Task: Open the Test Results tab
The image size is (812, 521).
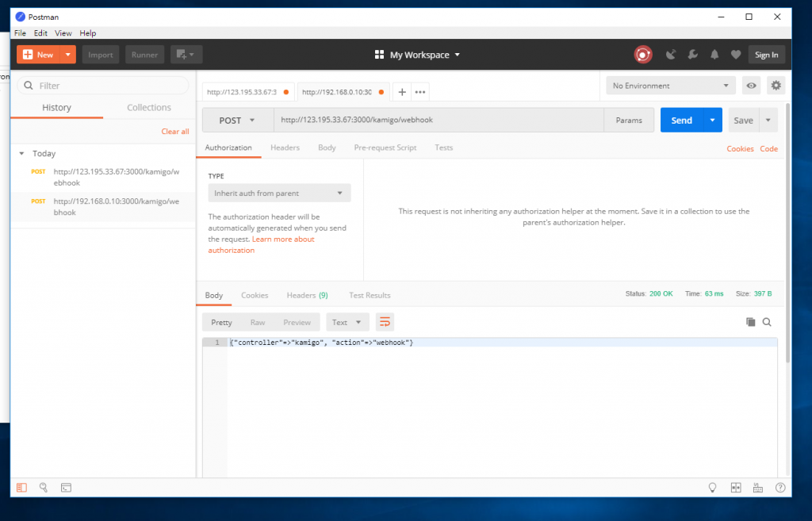Action: coord(370,295)
